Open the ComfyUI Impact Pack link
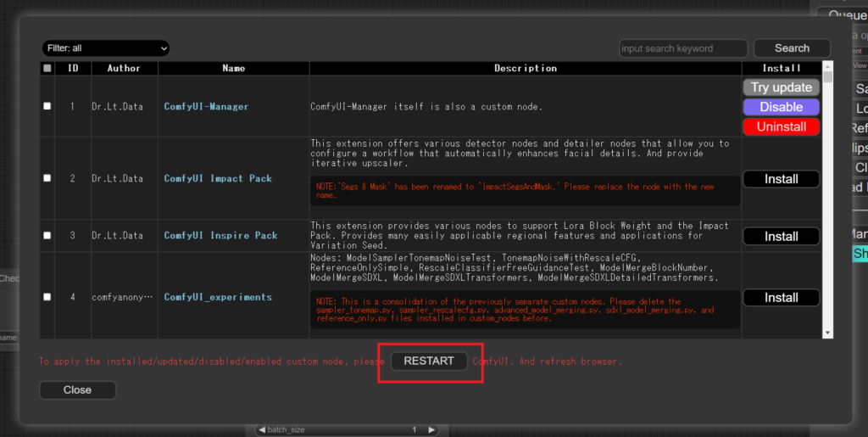This screenshot has height=437, width=868. tap(218, 179)
